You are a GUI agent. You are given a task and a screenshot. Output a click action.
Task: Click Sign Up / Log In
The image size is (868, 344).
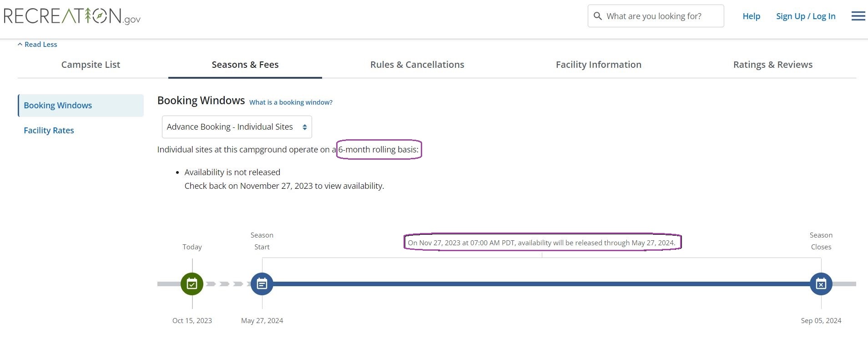[805, 16]
